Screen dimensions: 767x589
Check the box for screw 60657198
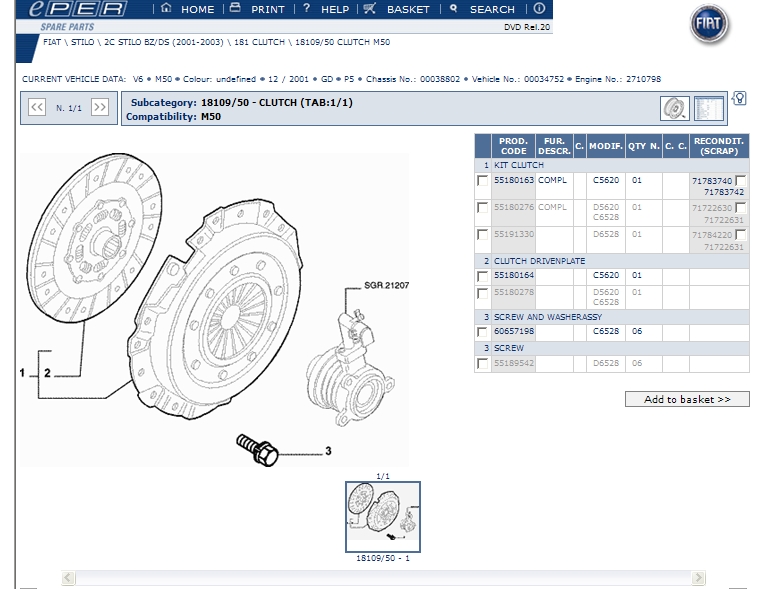coord(483,332)
